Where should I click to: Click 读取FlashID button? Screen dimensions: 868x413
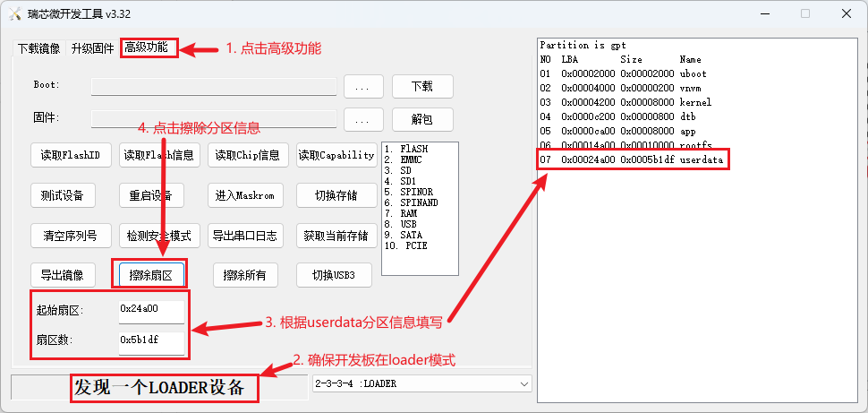pyautogui.click(x=71, y=155)
